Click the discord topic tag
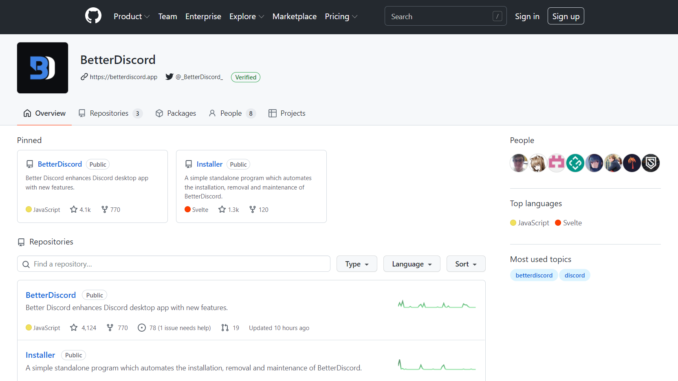This screenshot has height=381, width=678. pyautogui.click(x=575, y=275)
